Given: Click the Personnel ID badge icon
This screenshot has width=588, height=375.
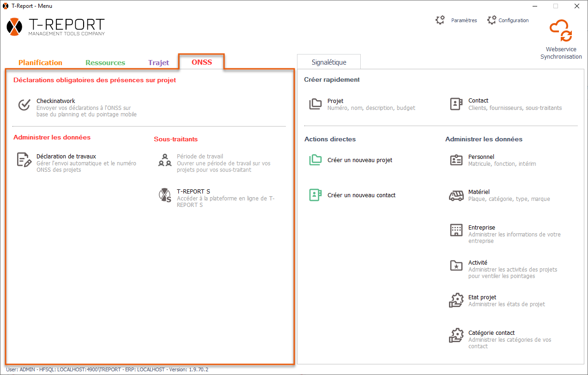Looking at the screenshot, I should click(456, 160).
